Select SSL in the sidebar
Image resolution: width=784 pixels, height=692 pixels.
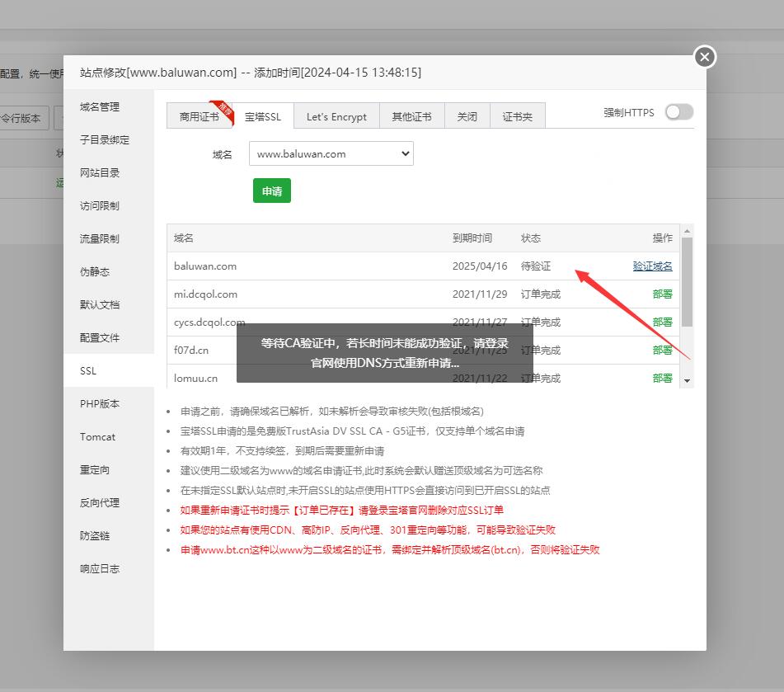point(109,371)
